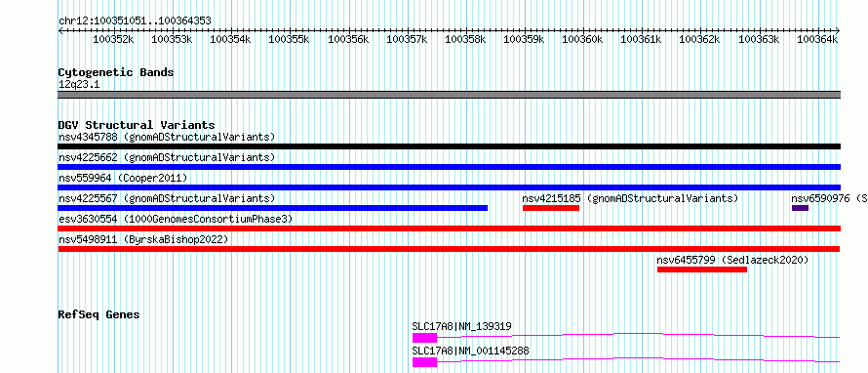Select the magenta exon block of NM_001145288
The width and height of the screenshot is (868, 373).
(424, 362)
